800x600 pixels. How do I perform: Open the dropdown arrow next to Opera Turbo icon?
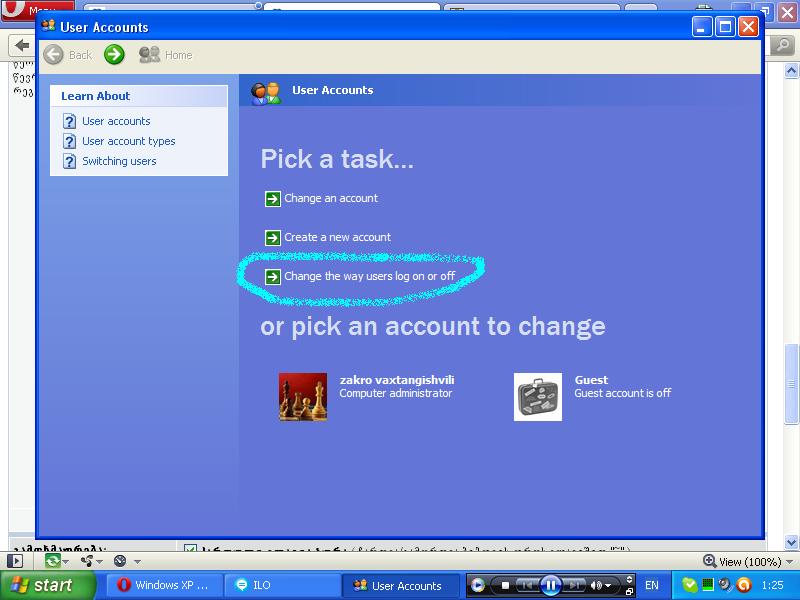[137, 562]
